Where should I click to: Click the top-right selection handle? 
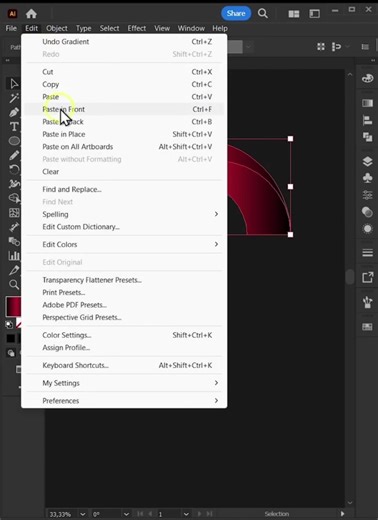[x=290, y=138]
